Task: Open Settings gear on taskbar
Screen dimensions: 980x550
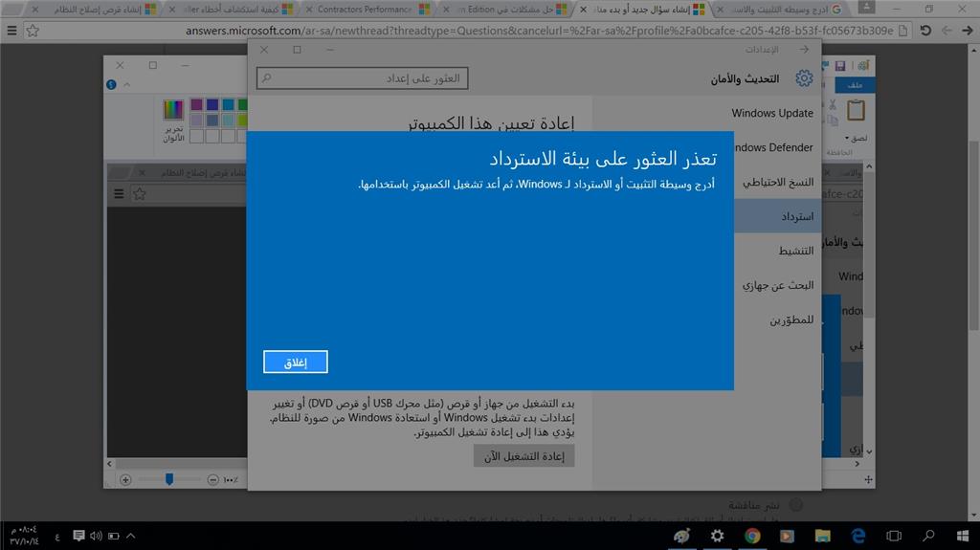Action: [717, 536]
